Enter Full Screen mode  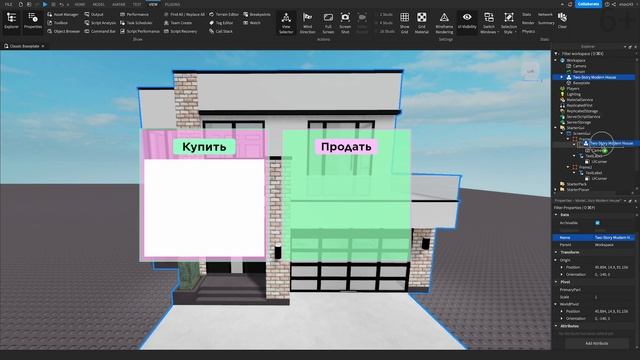click(x=328, y=23)
